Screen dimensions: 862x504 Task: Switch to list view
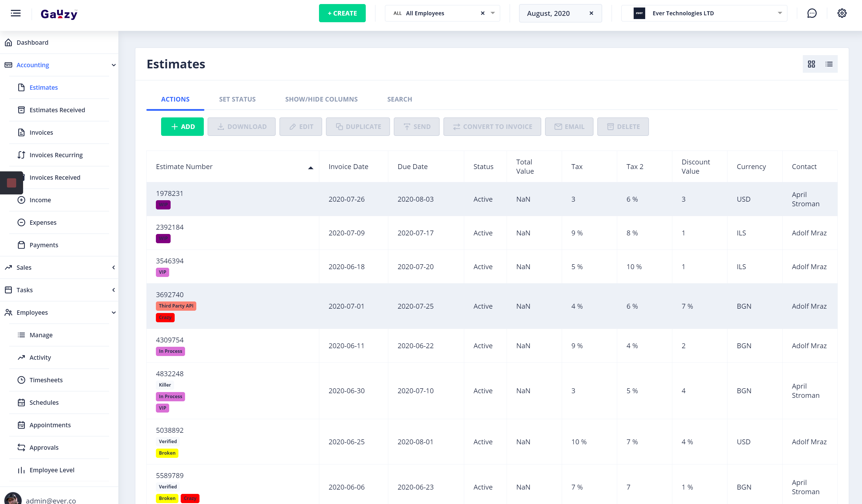(829, 64)
